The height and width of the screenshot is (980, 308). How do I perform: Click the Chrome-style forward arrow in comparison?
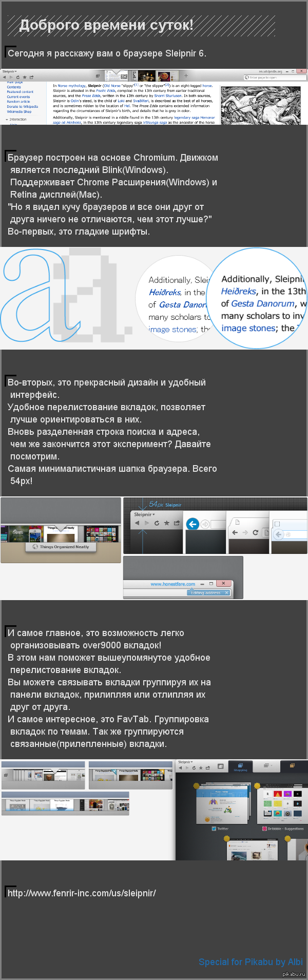click(245, 532)
